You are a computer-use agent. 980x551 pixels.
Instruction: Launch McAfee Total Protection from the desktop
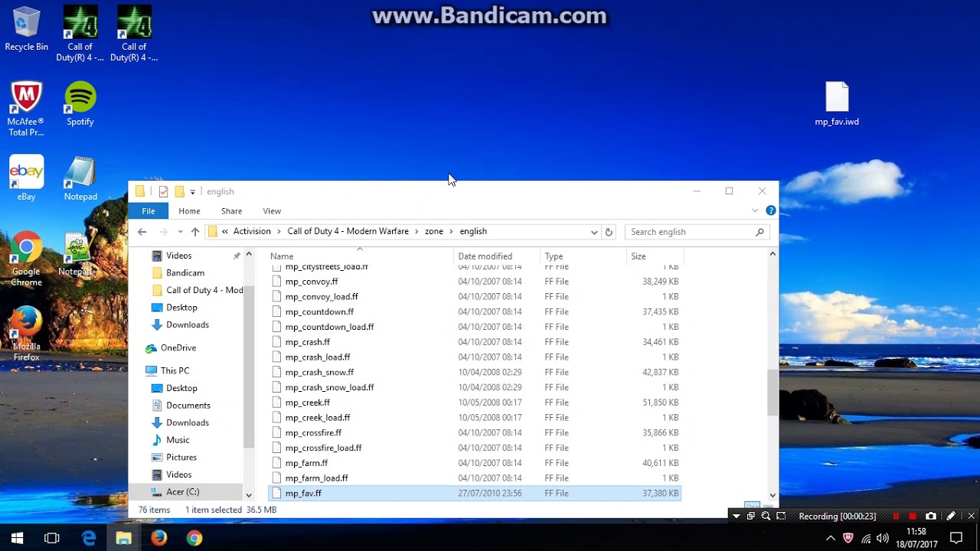pos(26,109)
